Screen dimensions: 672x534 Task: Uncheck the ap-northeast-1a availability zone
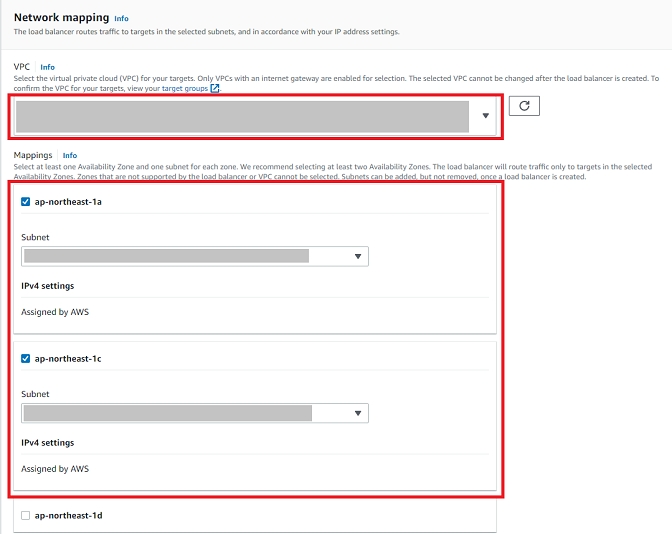[x=26, y=201]
